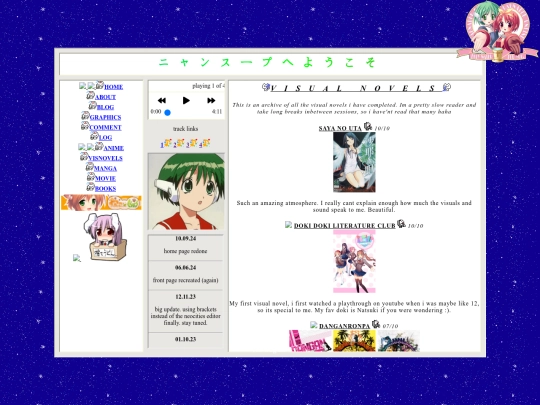This screenshot has width=540, height=405.
Task: Click the mascot icon beside MANGA
Action: pos(90,167)
